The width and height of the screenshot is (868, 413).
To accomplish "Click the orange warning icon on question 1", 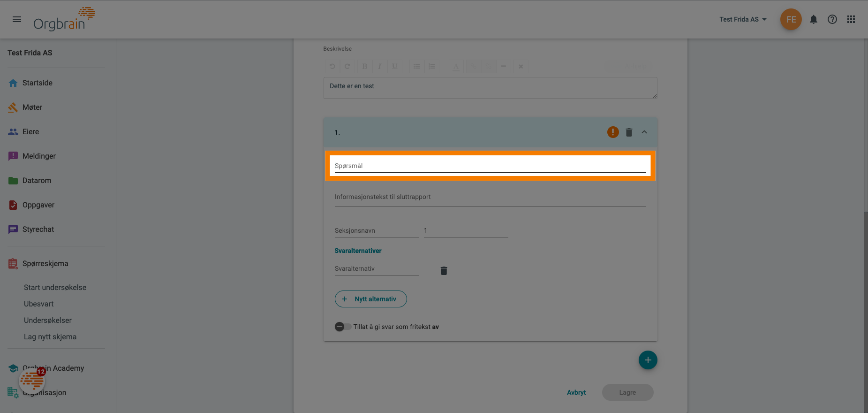I will point(613,132).
